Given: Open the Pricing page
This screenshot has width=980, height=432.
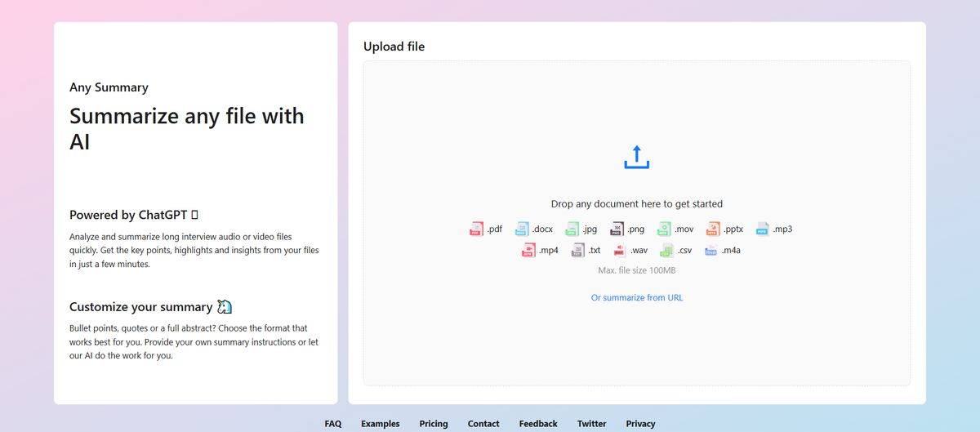Looking at the screenshot, I should coord(434,424).
